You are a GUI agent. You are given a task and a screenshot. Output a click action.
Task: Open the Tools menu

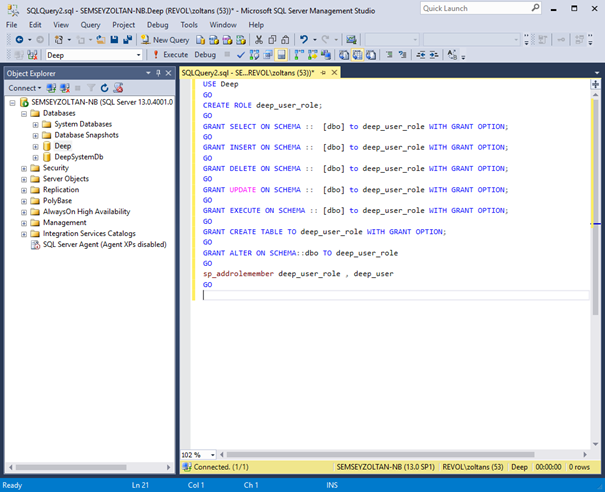[x=190, y=24]
